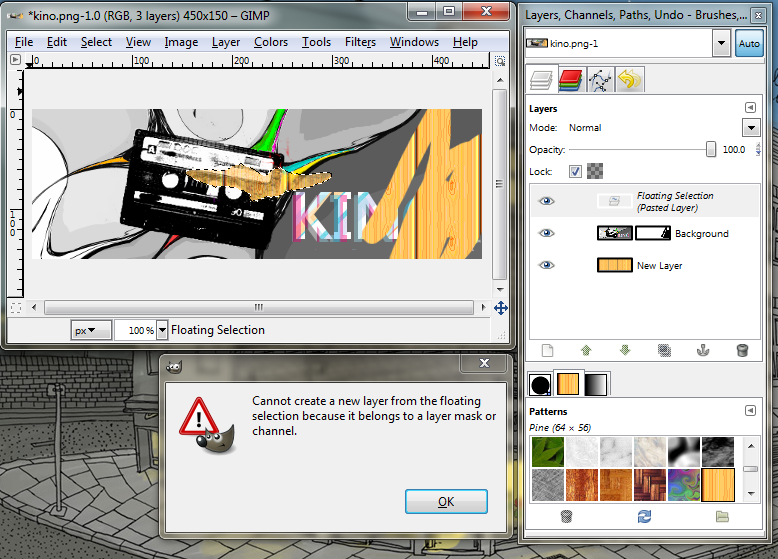Select the Background layer mask thumbnail
778x559 pixels.
tap(653, 233)
